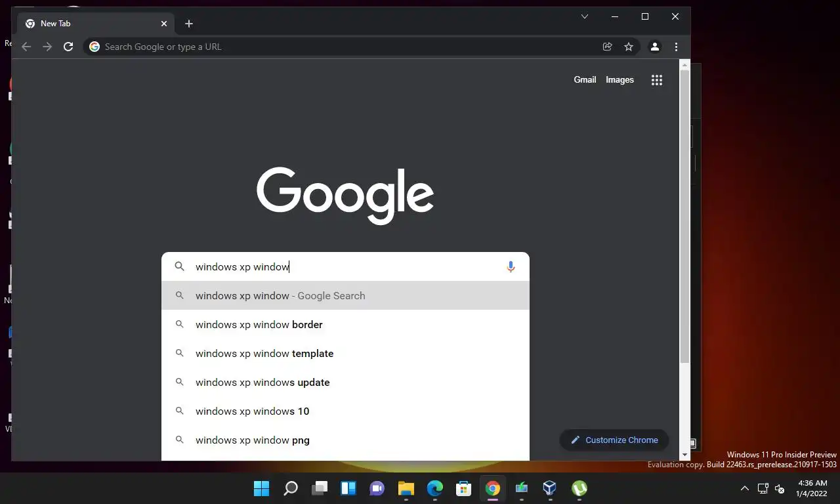
Task: Click the Chrome icon on the taskbar
Action: tap(493, 488)
